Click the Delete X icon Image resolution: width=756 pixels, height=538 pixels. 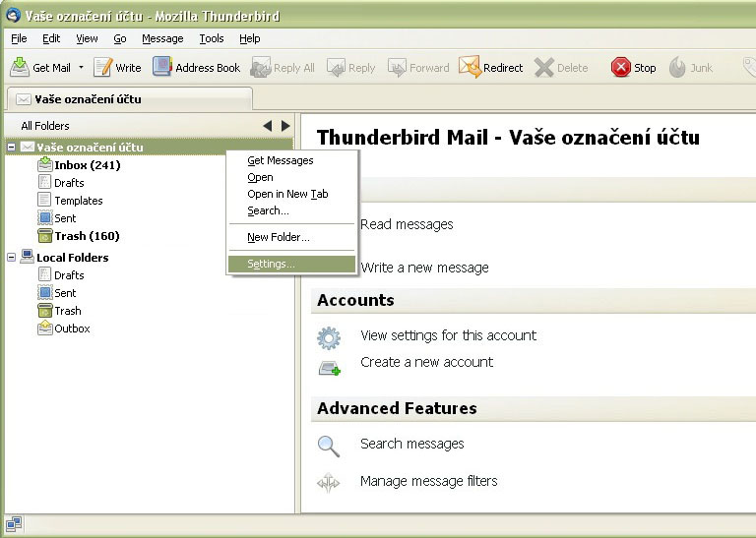543,68
